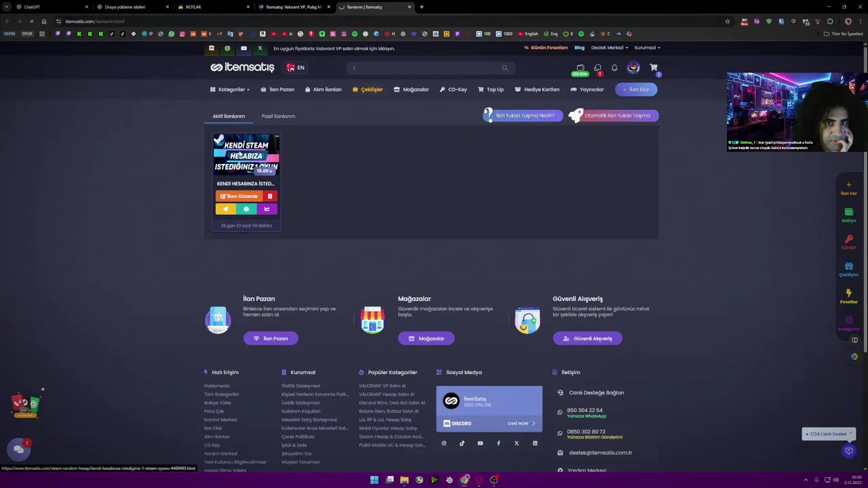Click İlan Pazarı purple button
Screen dimensions: 868x488
coord(271,338)
